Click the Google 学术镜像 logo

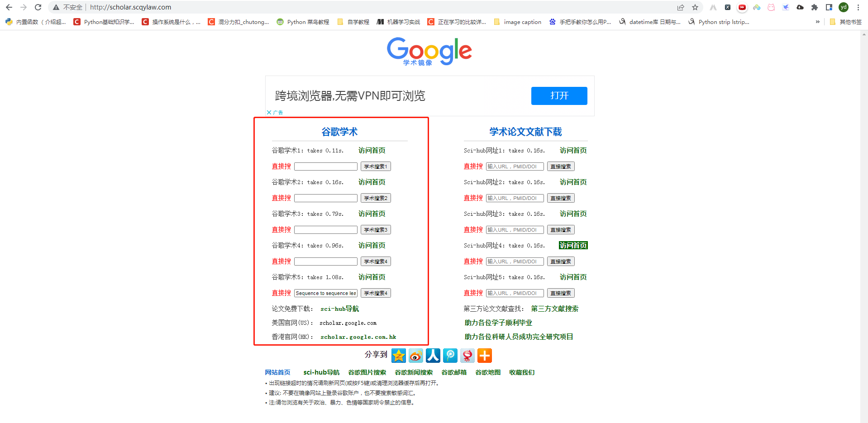point(429,52)
